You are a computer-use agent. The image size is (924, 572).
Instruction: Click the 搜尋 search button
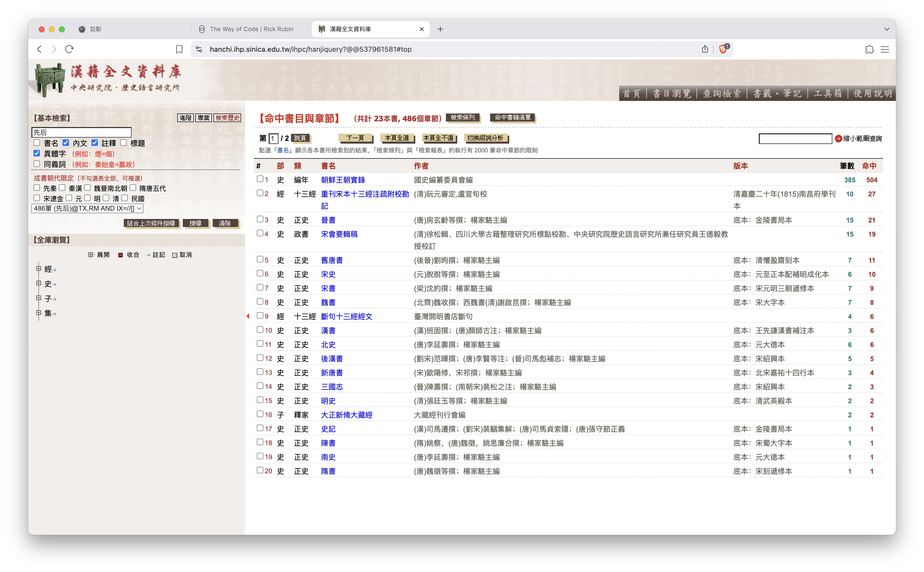(196, 223)
